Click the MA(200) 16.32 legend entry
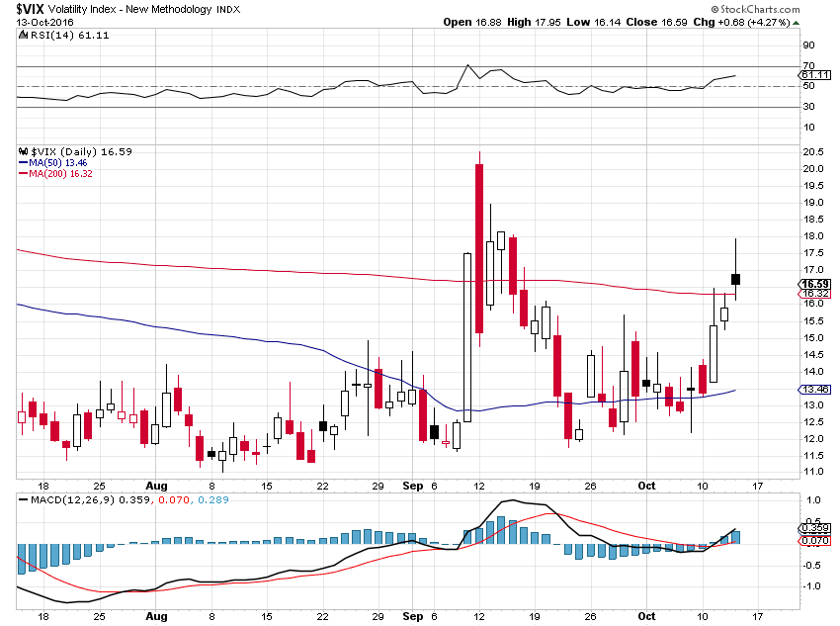840x626 pixels. [x=60, y=173]
